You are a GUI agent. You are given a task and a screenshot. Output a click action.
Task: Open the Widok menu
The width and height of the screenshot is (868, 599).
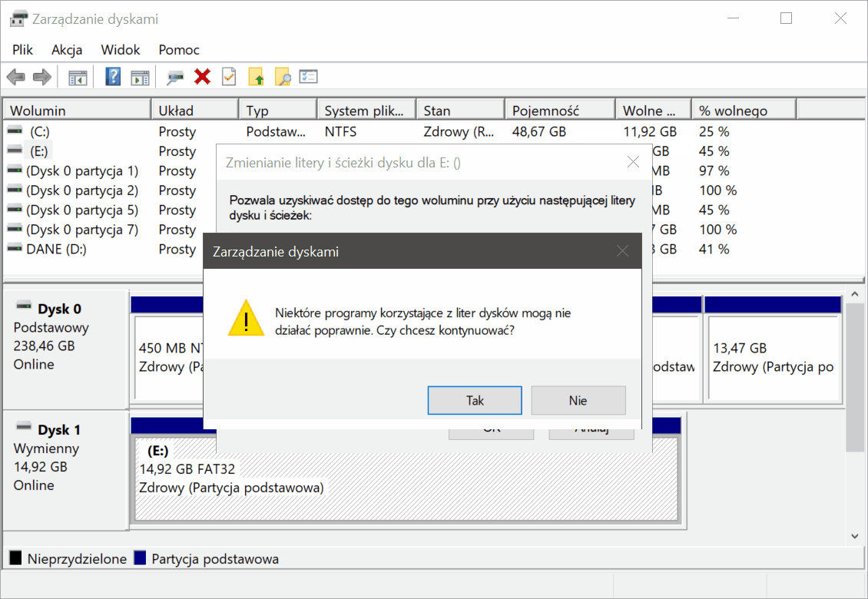[121, 50]
